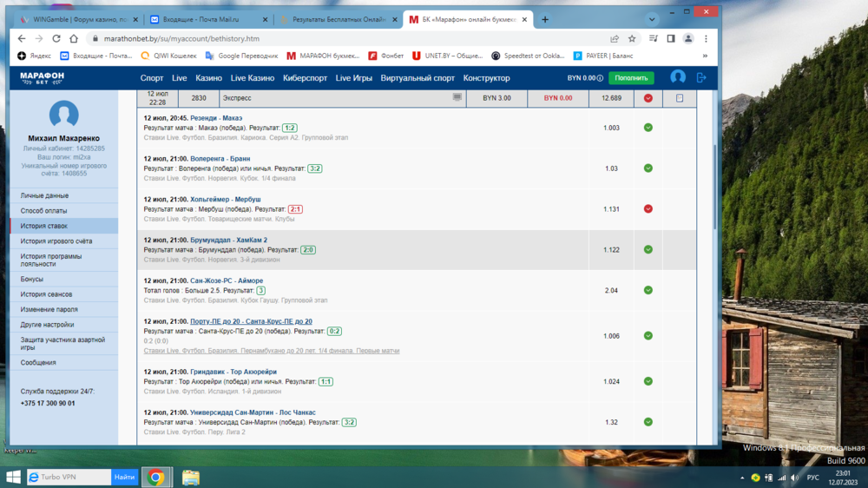Open the Порту-ПЕ до 20 - Санта-Крус-ПЕ match link
This screenshot has width=868, height=488.
[x=251, y=321]
